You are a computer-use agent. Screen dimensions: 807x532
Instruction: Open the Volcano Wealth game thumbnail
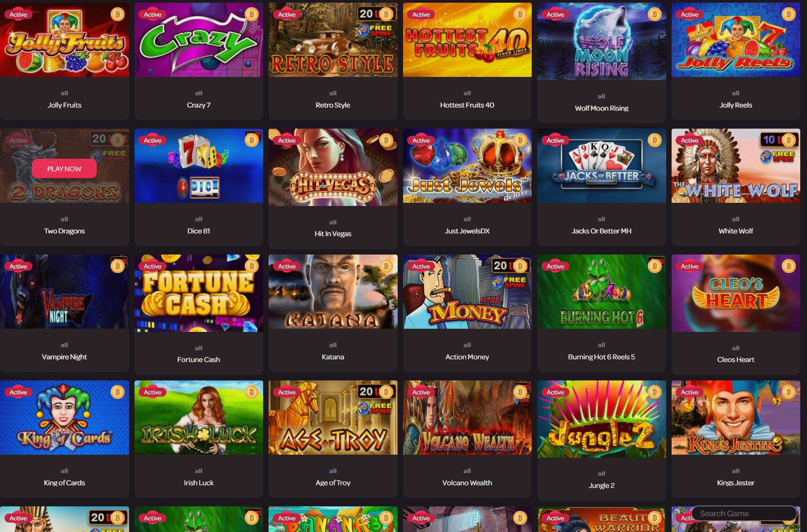click(467, 418)
